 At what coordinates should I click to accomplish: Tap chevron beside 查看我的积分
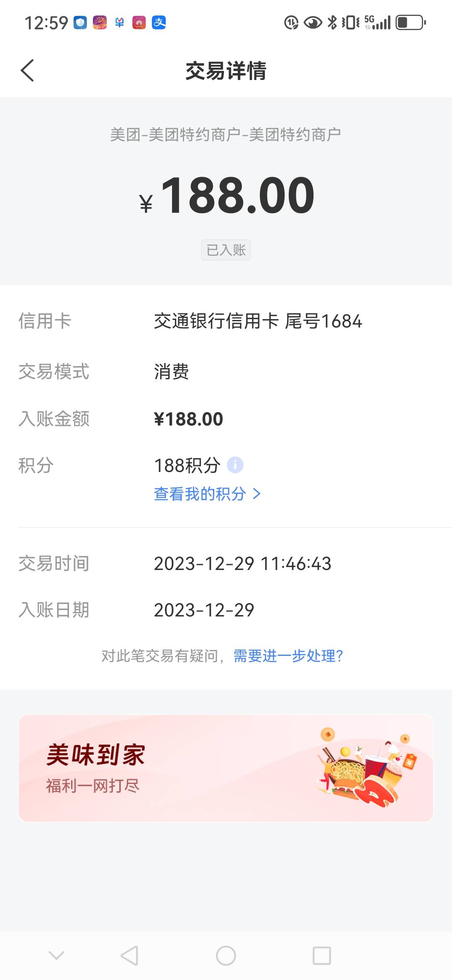[x=257, y=494]
